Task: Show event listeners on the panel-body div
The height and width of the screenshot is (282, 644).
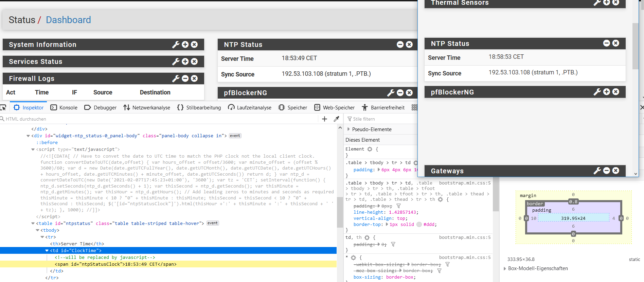Action: [x=235, y=136]
